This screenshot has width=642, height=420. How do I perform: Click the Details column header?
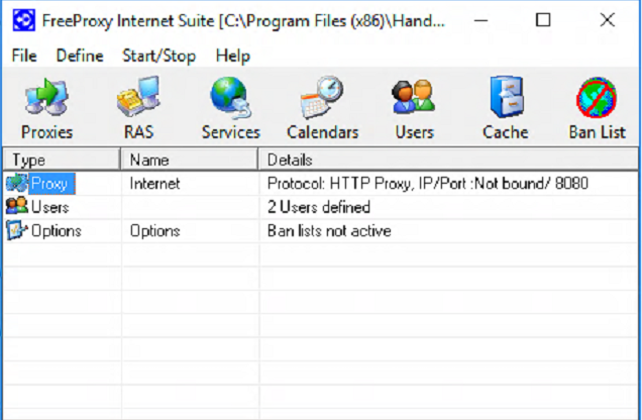[x=448, y=159]
